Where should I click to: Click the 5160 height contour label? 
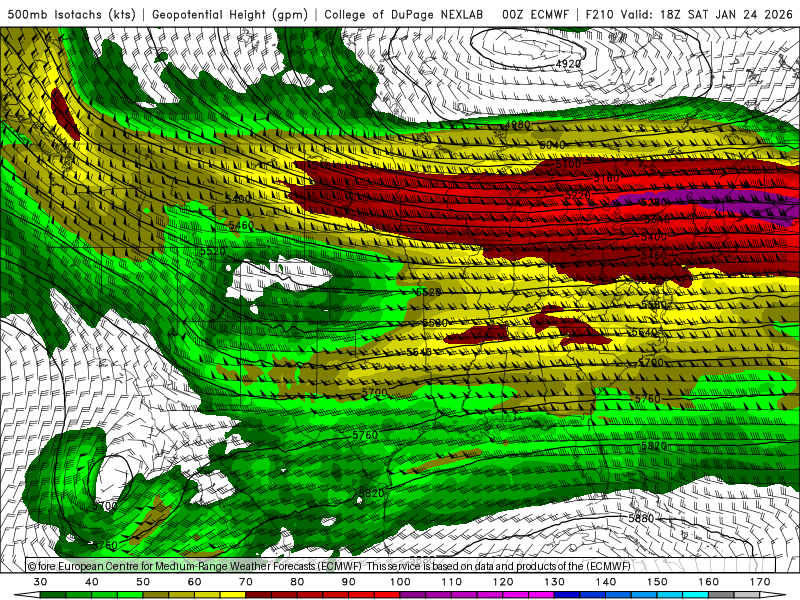point(606,179)
